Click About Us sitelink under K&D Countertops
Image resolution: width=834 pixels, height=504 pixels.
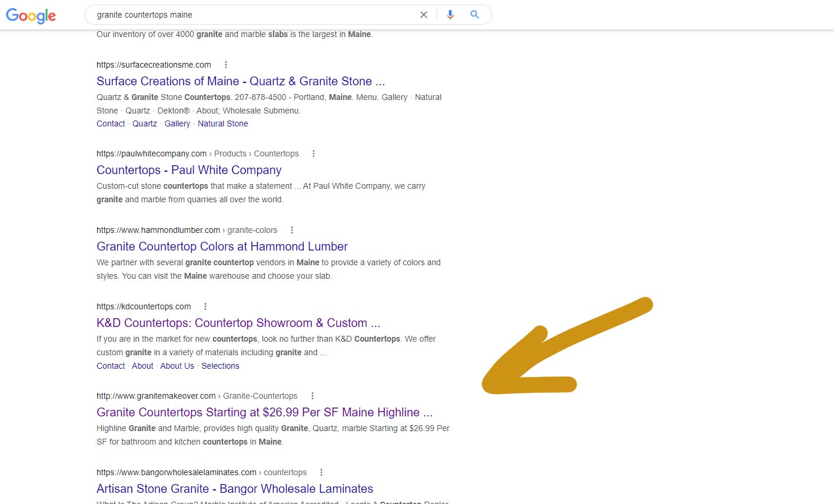pos(177,366)
